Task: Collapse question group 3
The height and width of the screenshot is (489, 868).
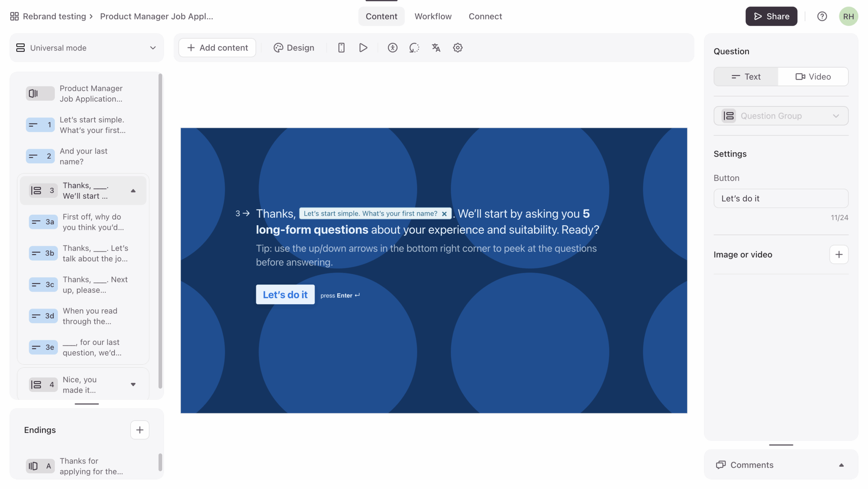Action: coord(133,191)
